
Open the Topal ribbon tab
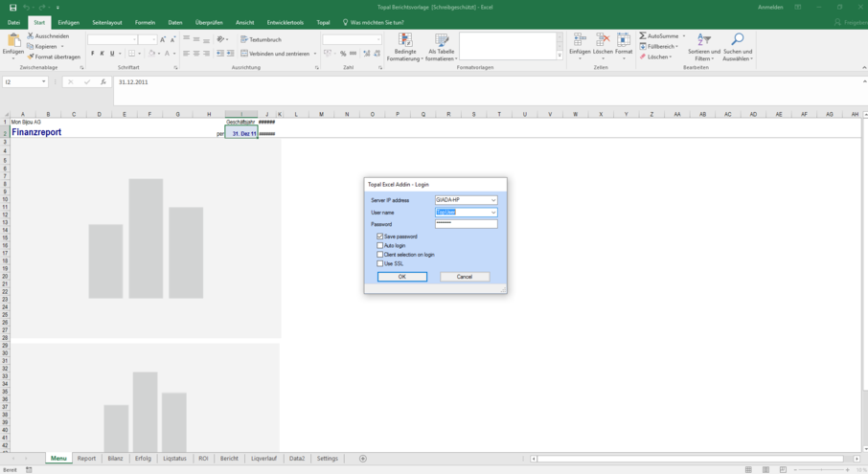323,21
